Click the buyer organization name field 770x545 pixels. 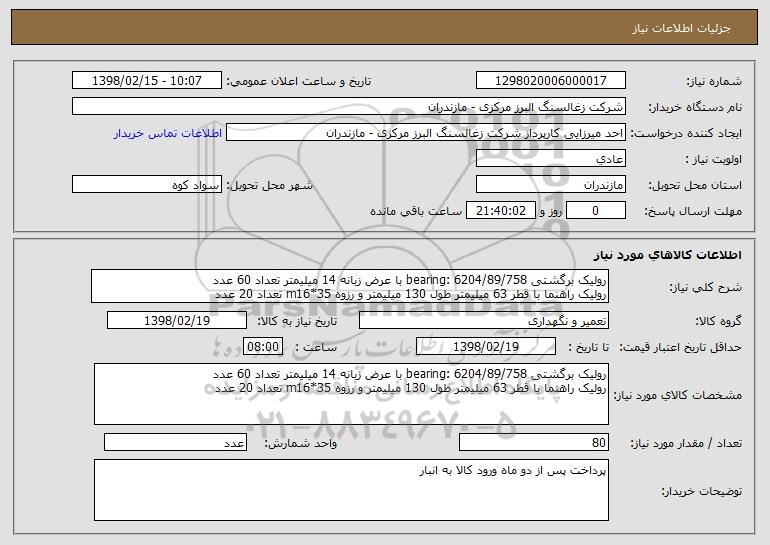click(349, 107)
